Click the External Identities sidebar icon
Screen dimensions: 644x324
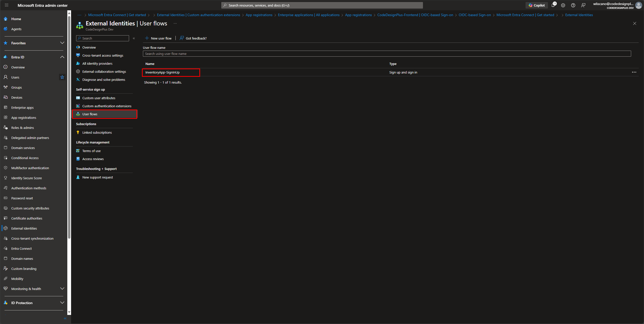click(x=6, y=228)
